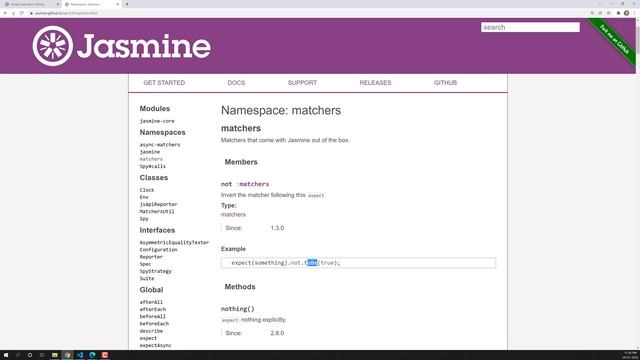Open the beforeEach global link

click(154, 324)
